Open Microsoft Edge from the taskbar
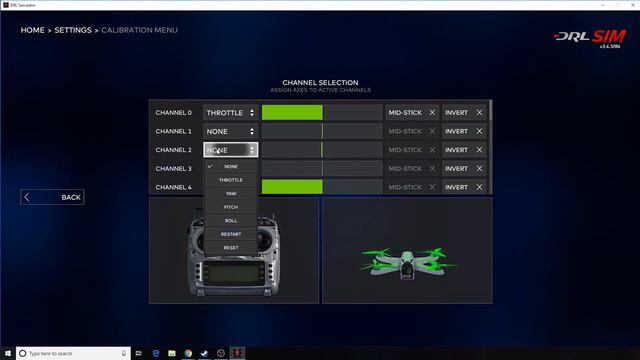 tap(156, 353)
